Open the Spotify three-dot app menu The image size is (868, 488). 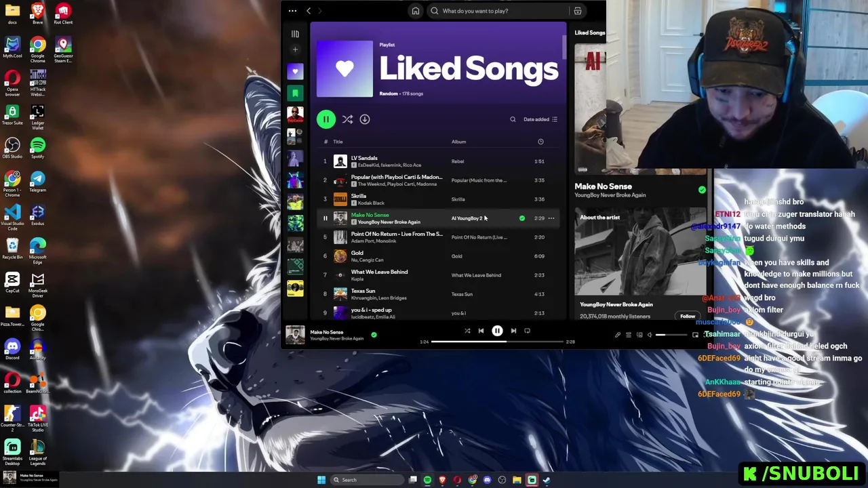[x=292, y=11]
